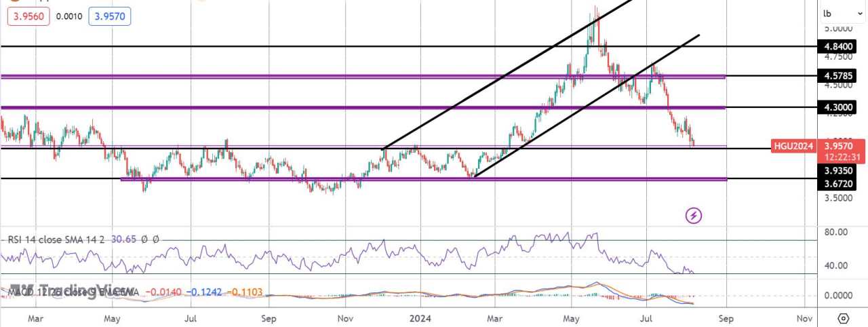Click the 2024 year label on time axis
The width and height of the screenshot is (868, 327).
(x=420, y=318)
